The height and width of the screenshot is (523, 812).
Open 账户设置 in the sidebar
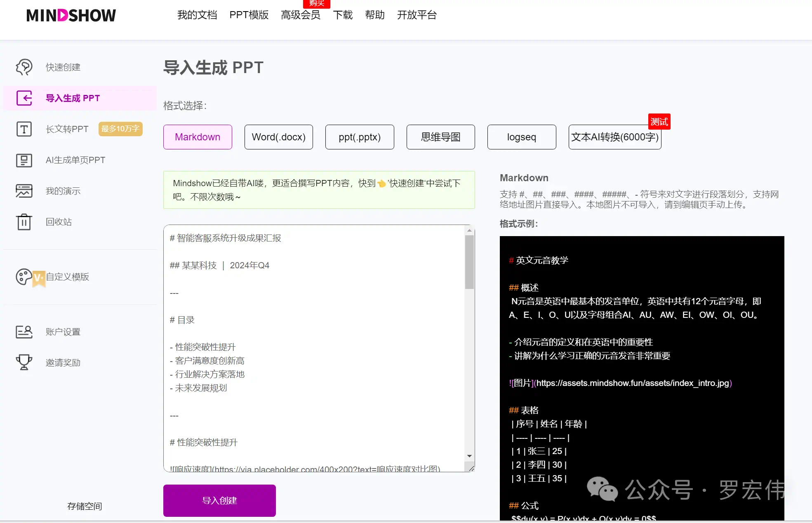click(x=63, y=332)
